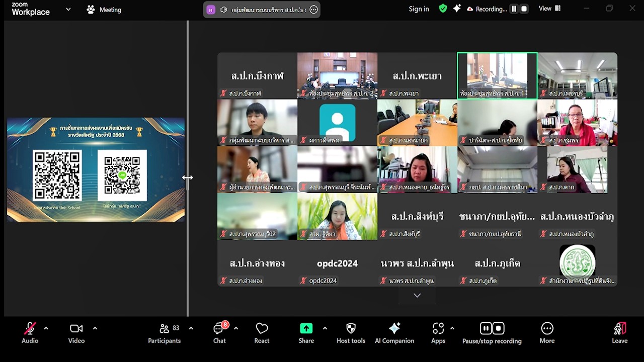644x362 pixels.
Task: Click the purple avatar in speaker pill
Action: (210, 10)
